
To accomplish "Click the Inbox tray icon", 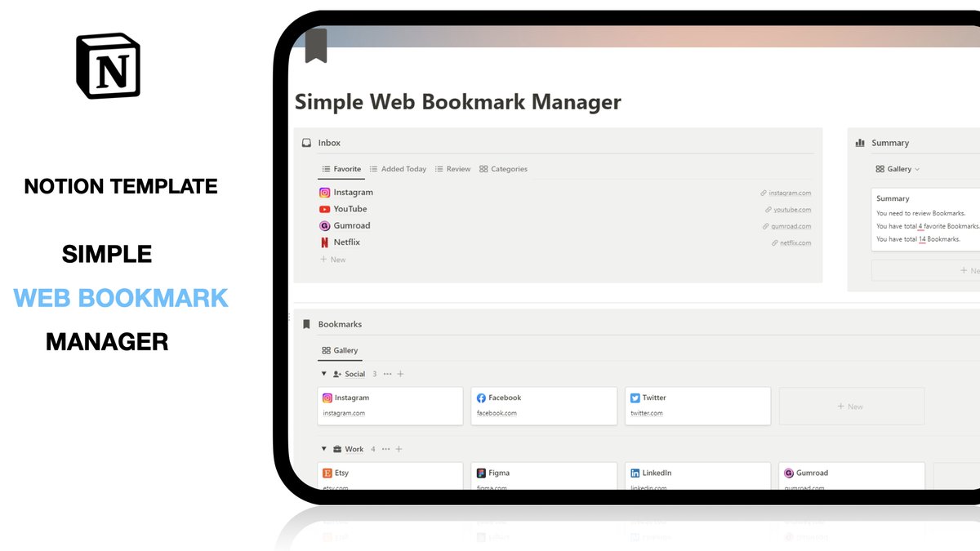I will pos(306,143).
